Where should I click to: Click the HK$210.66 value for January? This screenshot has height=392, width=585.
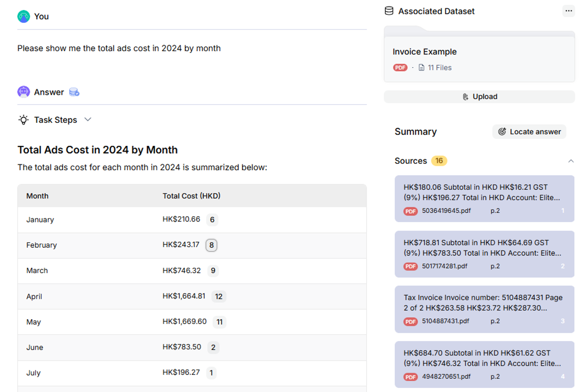[181, 219]
